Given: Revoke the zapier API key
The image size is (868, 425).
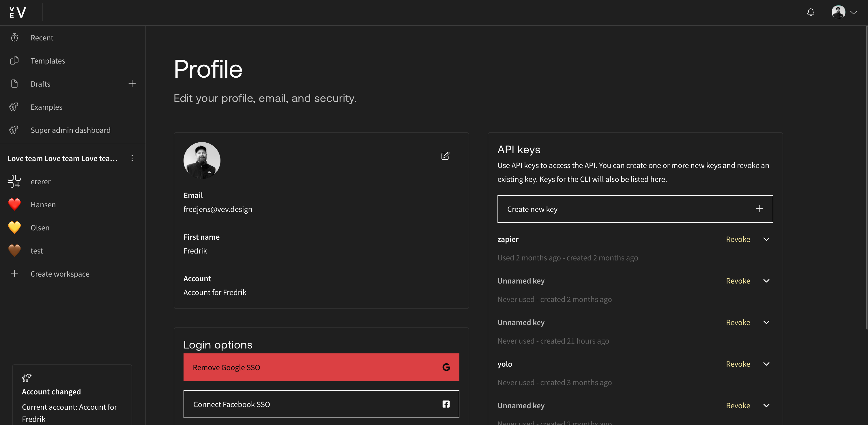Looking at the screenshot, I should click(738, 239).
